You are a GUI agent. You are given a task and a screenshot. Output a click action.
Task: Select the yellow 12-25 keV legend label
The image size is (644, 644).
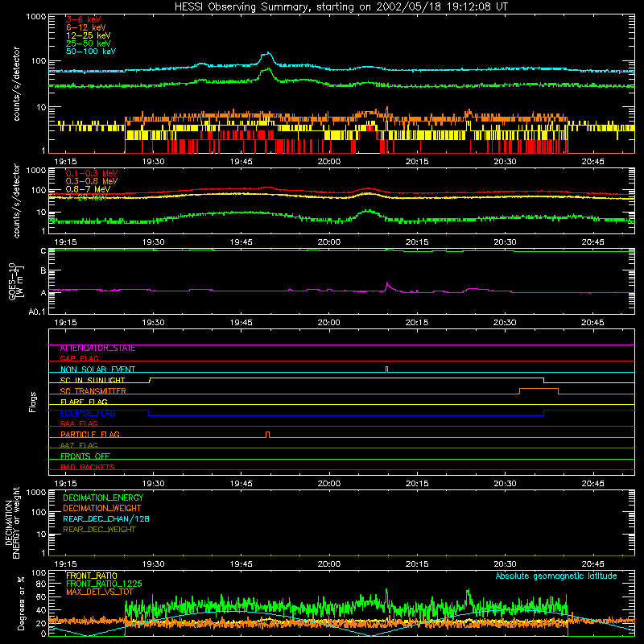pyautogui.click(x=89, y=35)
